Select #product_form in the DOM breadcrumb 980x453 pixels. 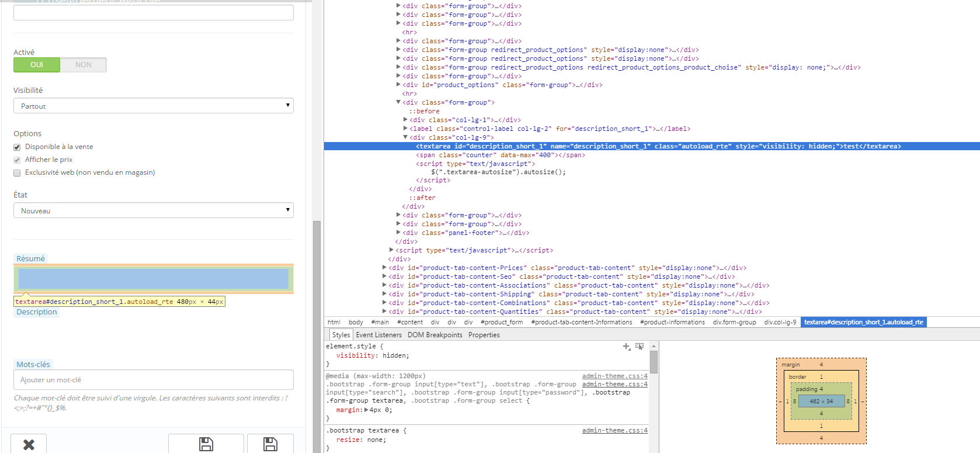(x=502, y=322)
